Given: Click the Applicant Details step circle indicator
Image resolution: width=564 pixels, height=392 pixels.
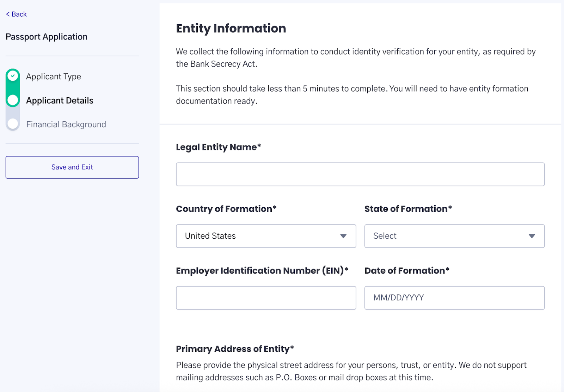Looking at the screenshot, I should coord(13,100).
